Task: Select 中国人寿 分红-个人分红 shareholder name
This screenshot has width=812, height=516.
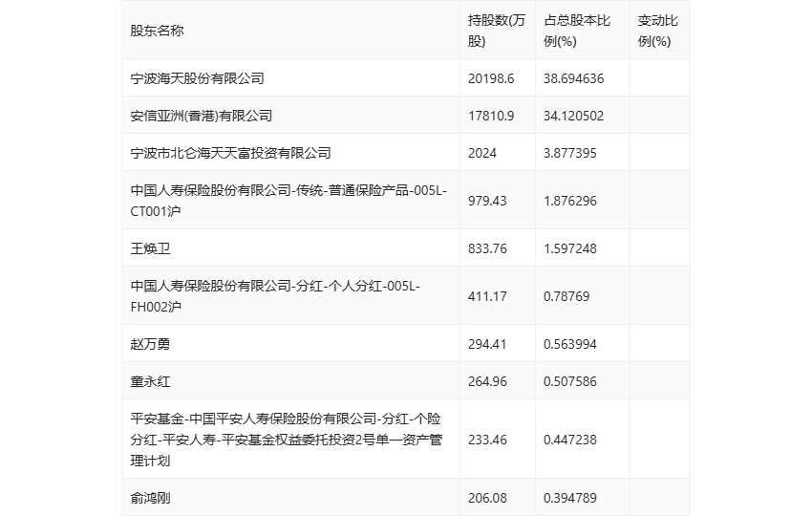Action: click(x=275, y=296)
